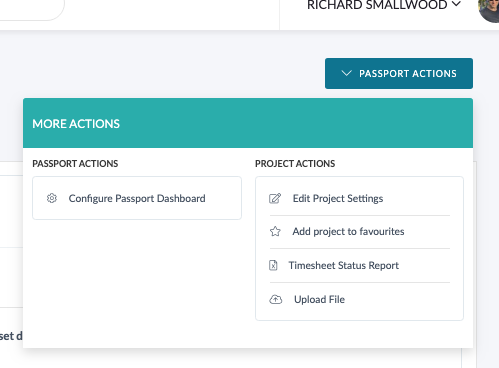Select Configure Passport Dashboard option

(x=137, y=198)
